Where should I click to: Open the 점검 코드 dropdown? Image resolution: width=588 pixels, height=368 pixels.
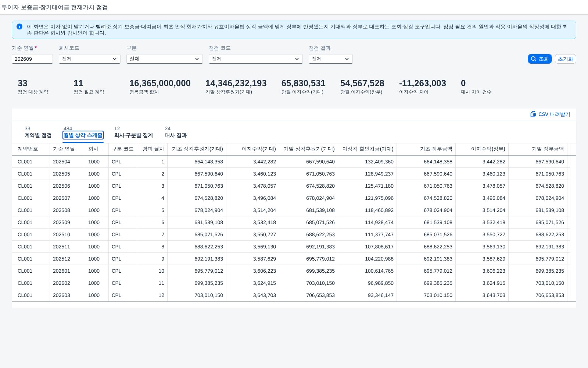click(256, 59)
